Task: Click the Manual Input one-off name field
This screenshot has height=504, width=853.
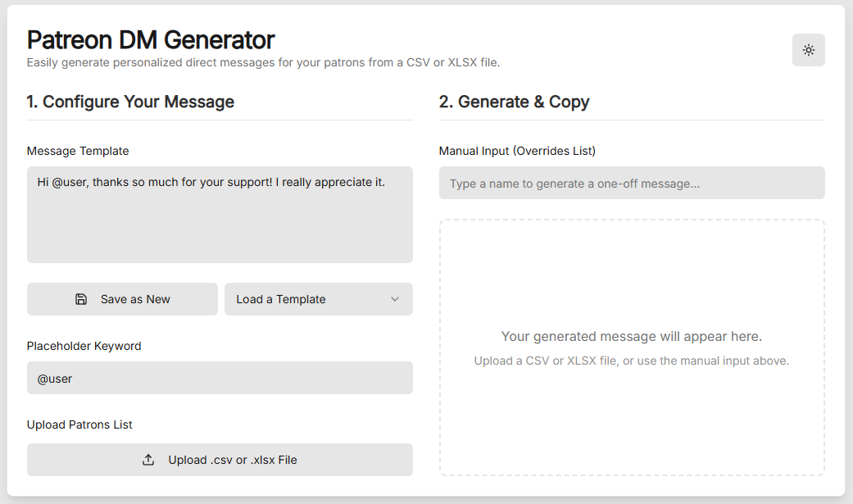Action: [x=632, y=183]
